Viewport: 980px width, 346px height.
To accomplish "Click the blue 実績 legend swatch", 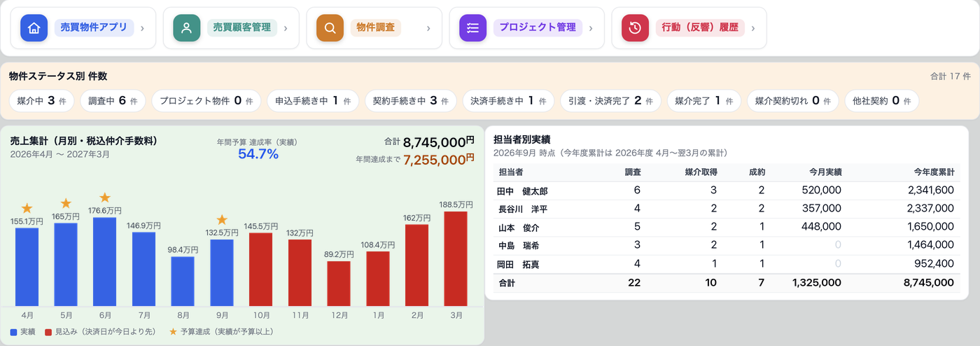I will pyautogui.click(x=14, y=332).
